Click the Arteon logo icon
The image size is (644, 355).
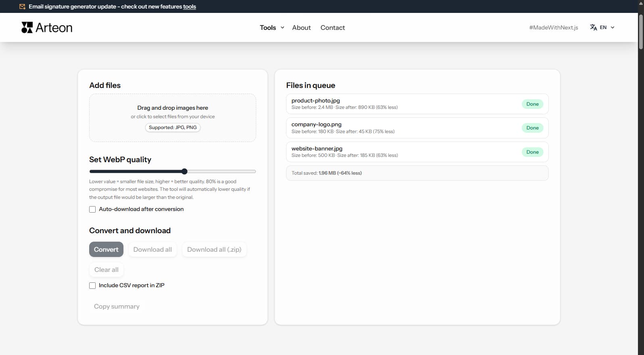[x=27, y=27]
